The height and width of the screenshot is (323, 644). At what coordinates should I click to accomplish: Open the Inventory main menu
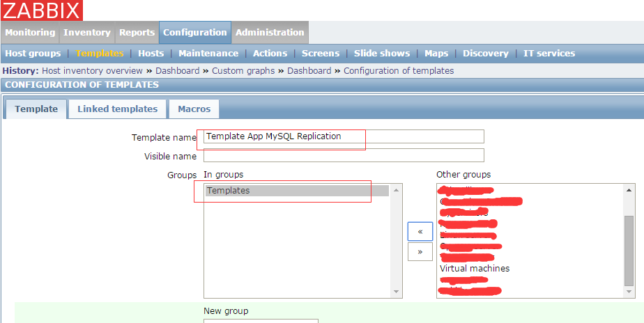click(x=87, y=33)
